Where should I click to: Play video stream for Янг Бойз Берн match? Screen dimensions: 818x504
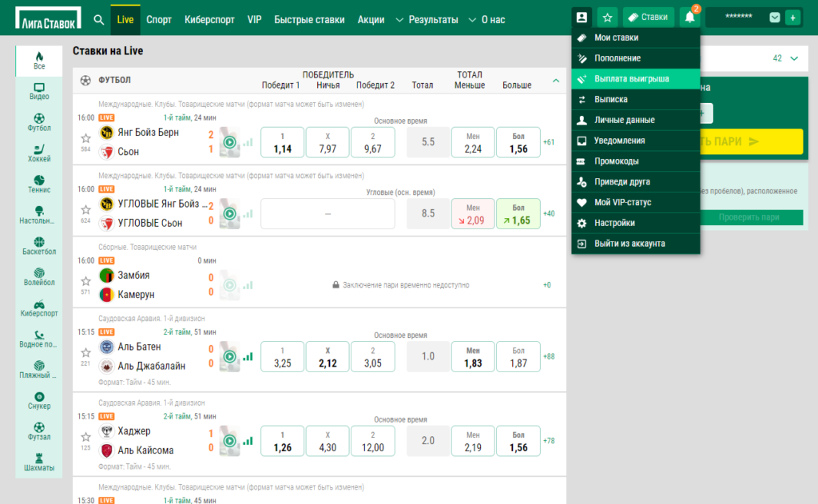tap(229, 142)
